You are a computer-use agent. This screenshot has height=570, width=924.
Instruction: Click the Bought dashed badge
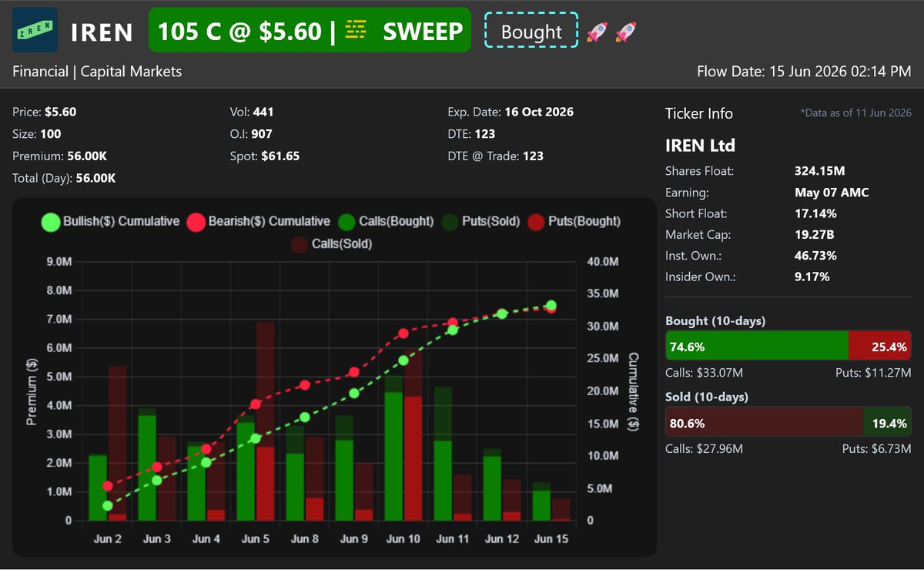click(x=531, y=31)
